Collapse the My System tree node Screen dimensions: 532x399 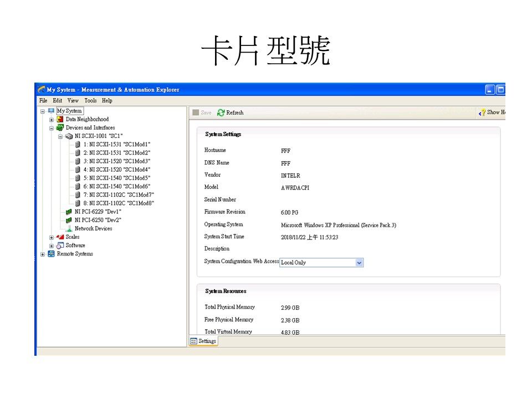pyautogui.click(x=43, y=111)
